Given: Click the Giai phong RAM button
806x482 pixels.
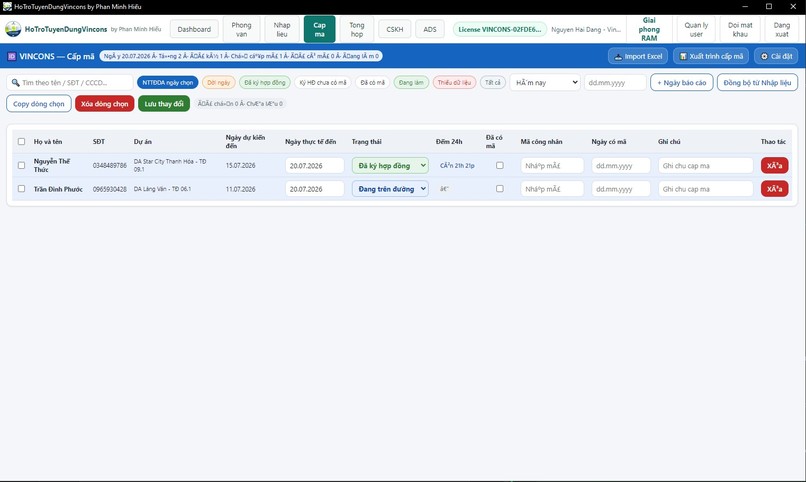Looking at the screenshot, I should tap(649, 29).
